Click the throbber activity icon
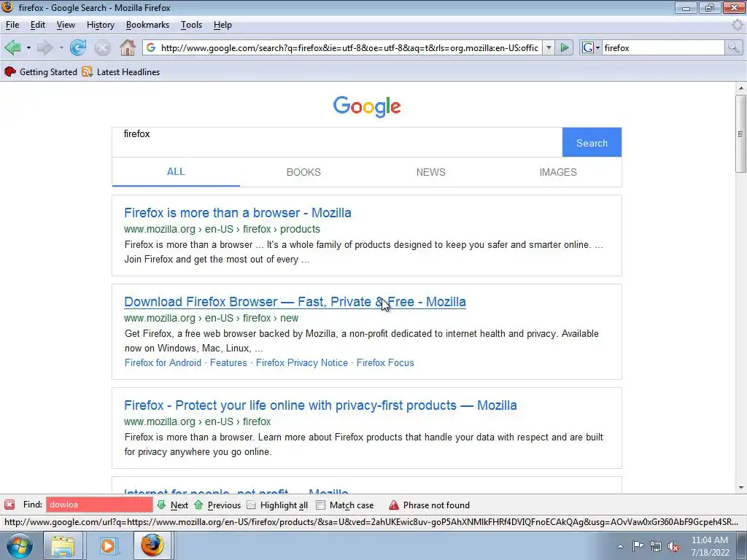747x560 pixels. [738, 25]
